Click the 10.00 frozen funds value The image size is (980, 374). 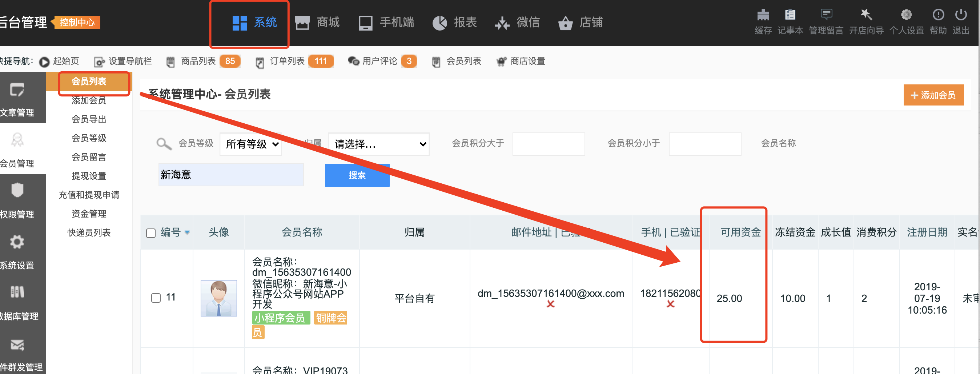[792, 299]
